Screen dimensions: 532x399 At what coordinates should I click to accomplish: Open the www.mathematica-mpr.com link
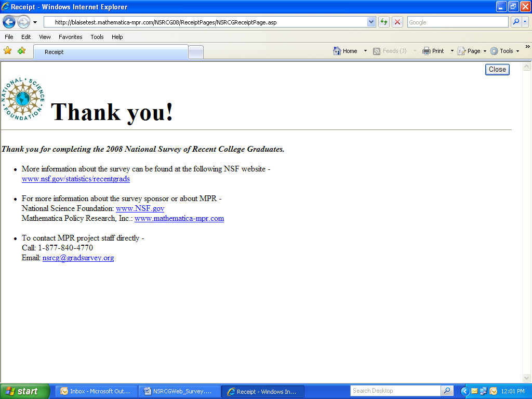(179, 218)
